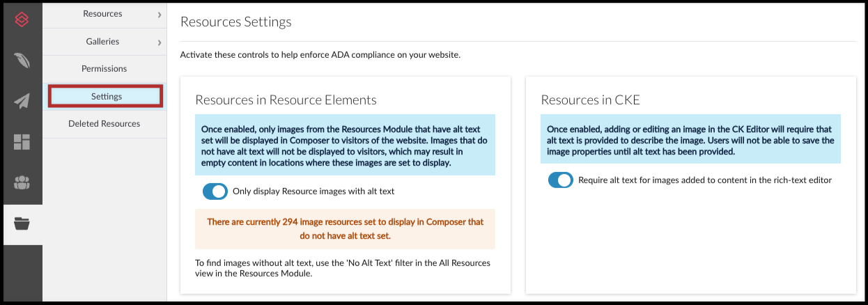
Task: Disable Only display Resource images with alt text
Action: click(x=215, y=191)
